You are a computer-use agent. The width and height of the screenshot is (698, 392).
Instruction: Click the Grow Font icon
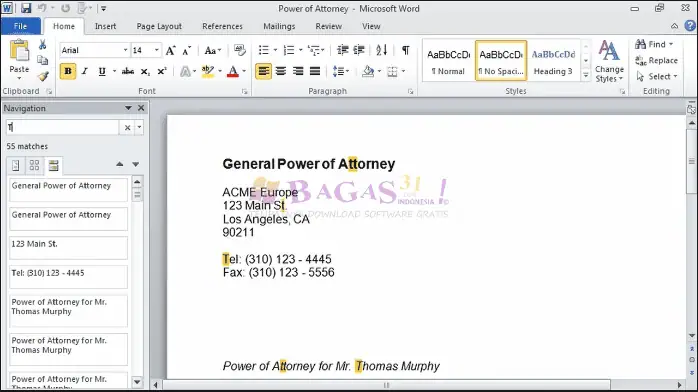pyautogui.click(x=170, y=50)
